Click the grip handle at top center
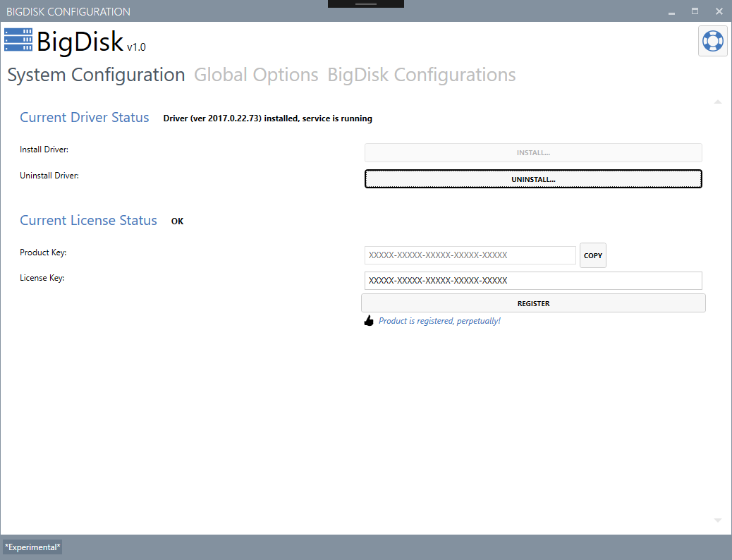This screenshot has width=732, height=560. pos(366,4)
